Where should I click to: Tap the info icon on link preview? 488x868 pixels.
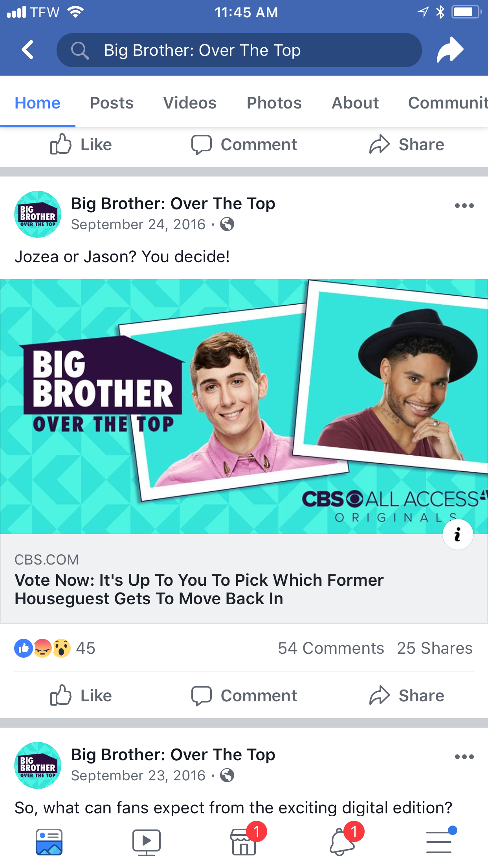458,535
